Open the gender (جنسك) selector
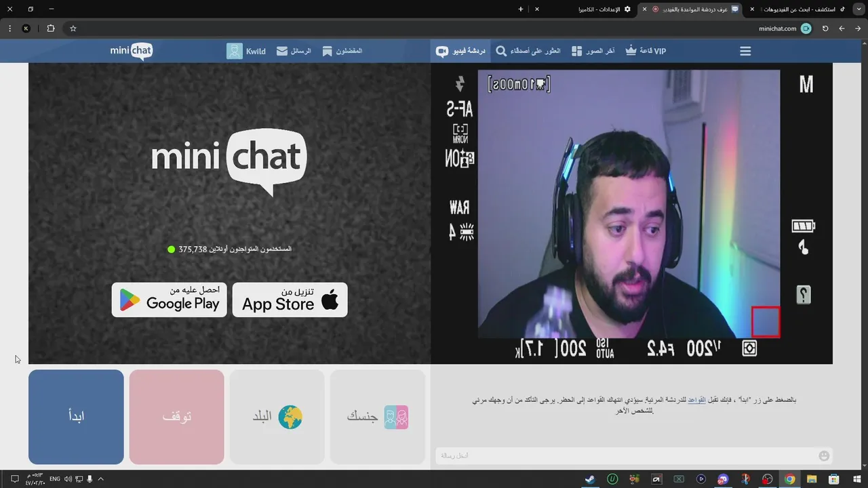 pyautogui.click(x=377, y=417)
